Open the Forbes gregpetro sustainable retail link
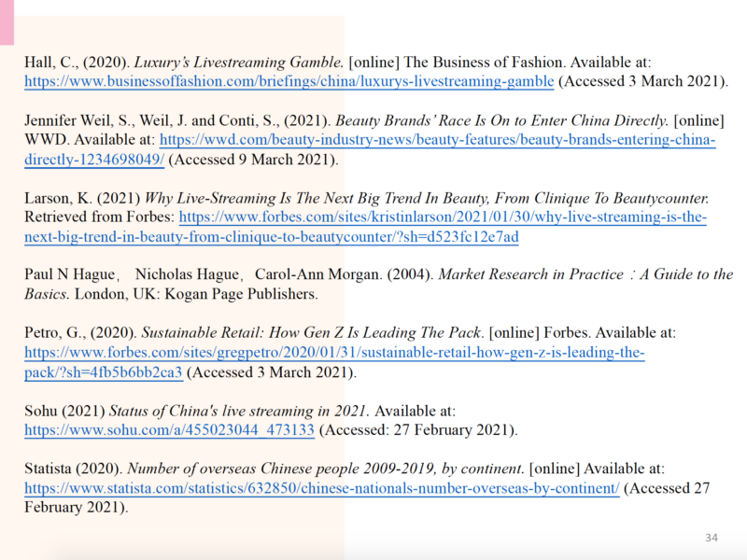747x560 pixels. coord(334,353)
